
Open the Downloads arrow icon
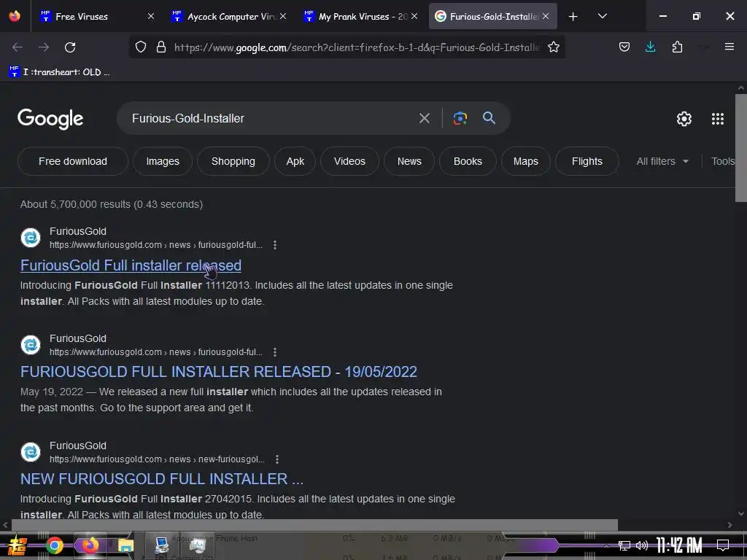650,47
